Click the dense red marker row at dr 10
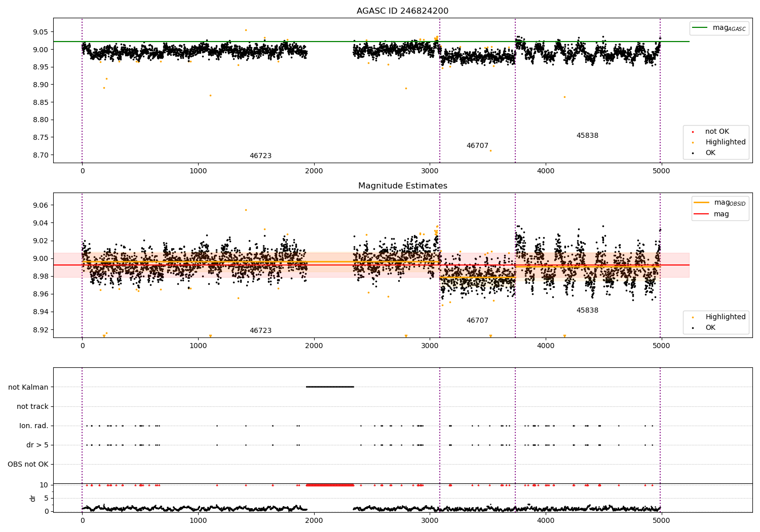The height and width of the screenshot is (532, 760). 330,485
